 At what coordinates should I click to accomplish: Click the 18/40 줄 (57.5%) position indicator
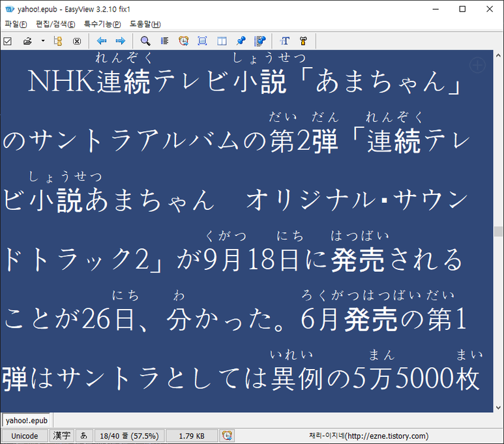[x=129, y=436]
